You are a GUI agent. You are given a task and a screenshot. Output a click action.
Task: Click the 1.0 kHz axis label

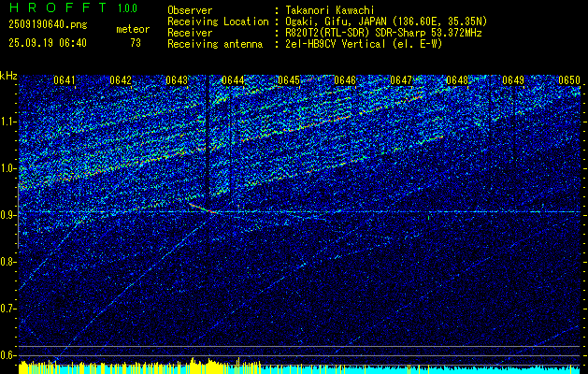tap(7, 168)
